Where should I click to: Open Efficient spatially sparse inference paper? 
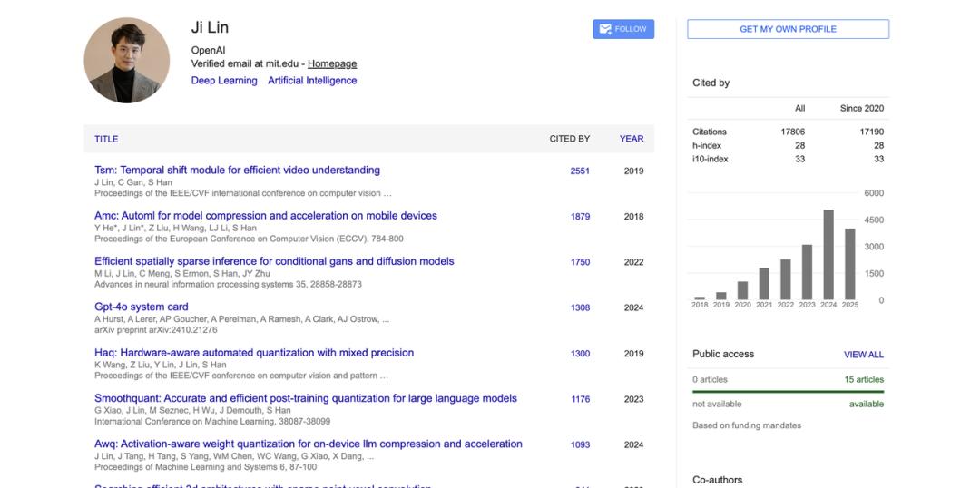pyautogui.click(x=274, y=261)
